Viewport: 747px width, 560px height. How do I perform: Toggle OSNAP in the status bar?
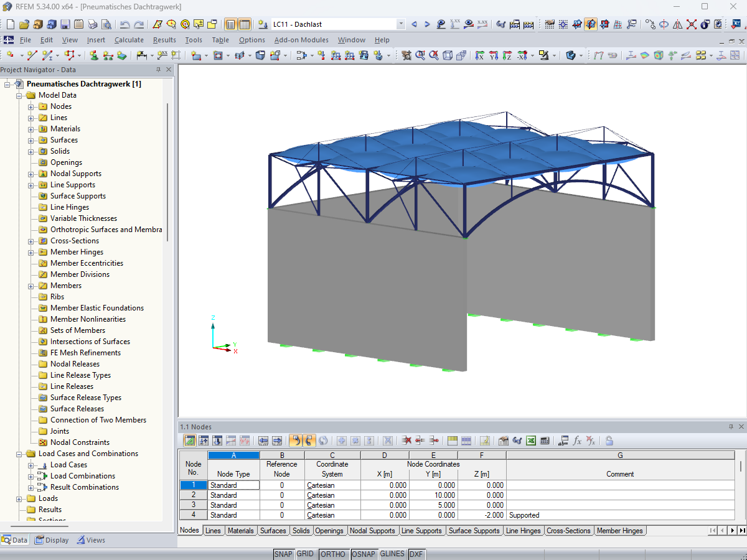[x=364, y=554]
